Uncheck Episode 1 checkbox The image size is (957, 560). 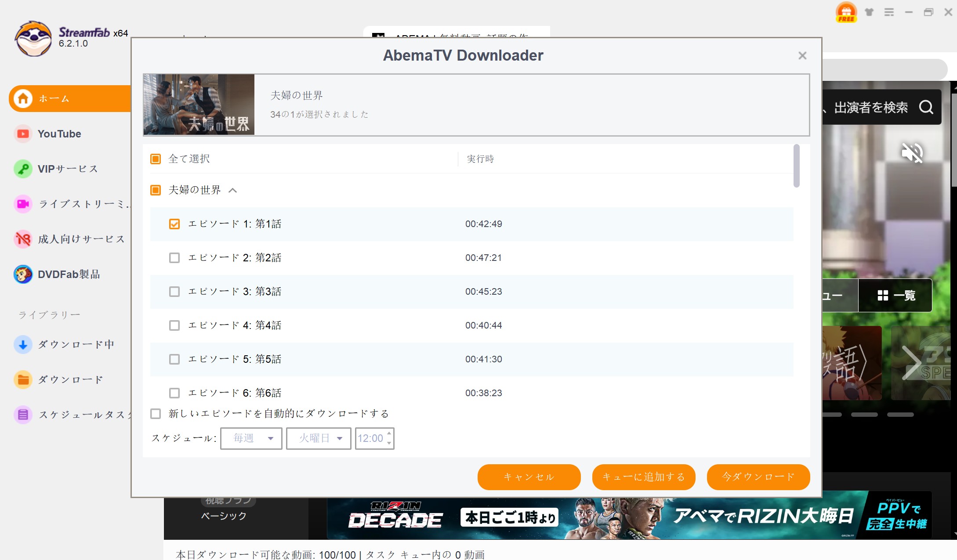pyautogui.click(x=174, y=224)
